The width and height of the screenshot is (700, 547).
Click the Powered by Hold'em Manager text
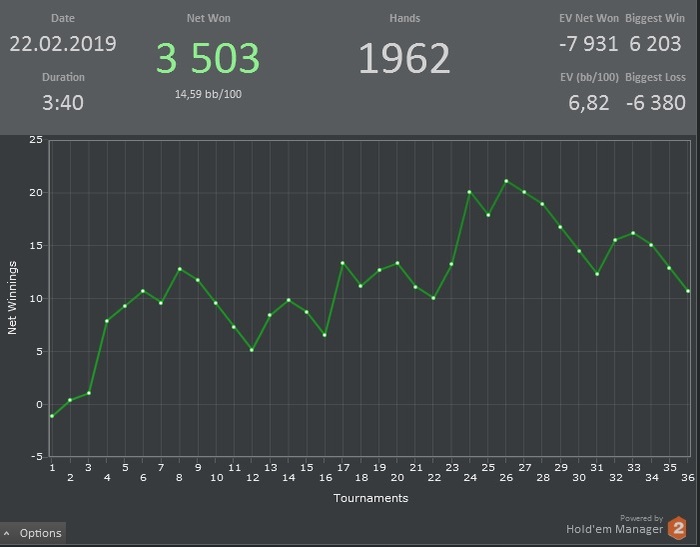point(615,525)
